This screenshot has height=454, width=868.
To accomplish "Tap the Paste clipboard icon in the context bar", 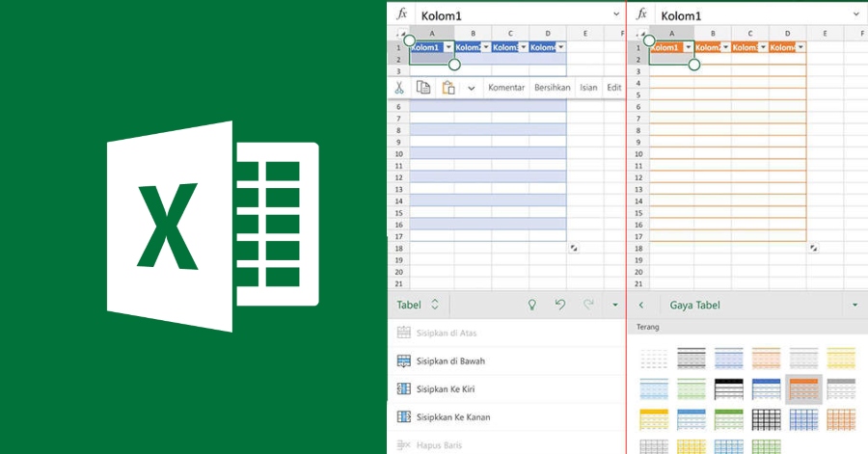I will (448, 88).
